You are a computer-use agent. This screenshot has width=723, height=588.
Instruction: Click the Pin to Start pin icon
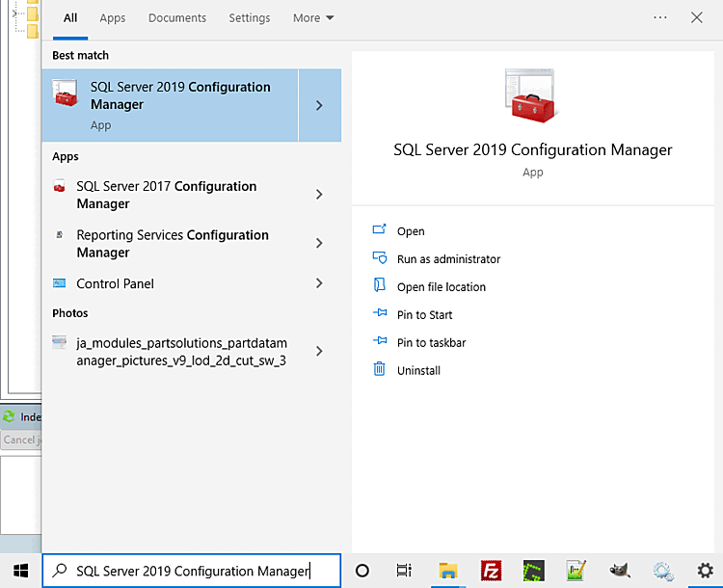tap(379, 314)
